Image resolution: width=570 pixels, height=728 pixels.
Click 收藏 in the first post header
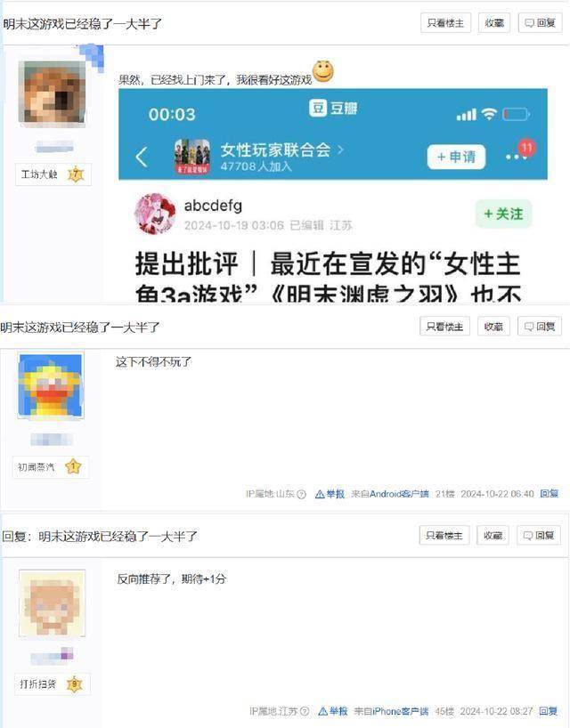[494, 23]
